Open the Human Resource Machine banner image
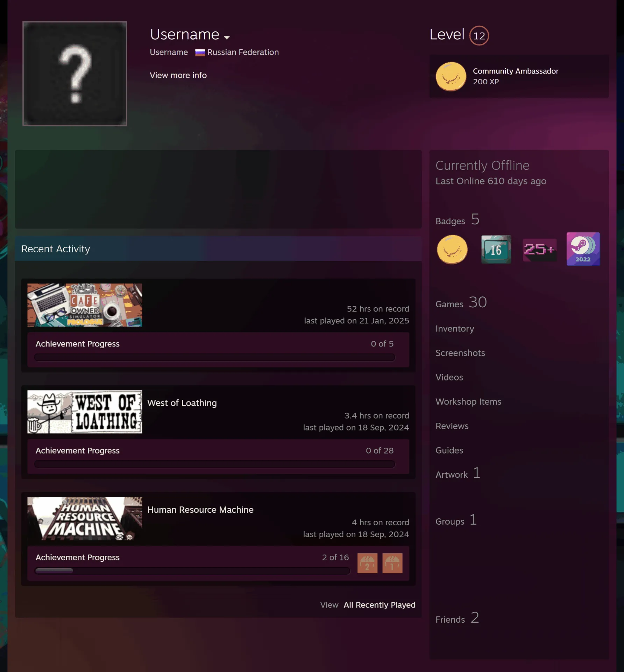624x672 pixels. point(85,518)
